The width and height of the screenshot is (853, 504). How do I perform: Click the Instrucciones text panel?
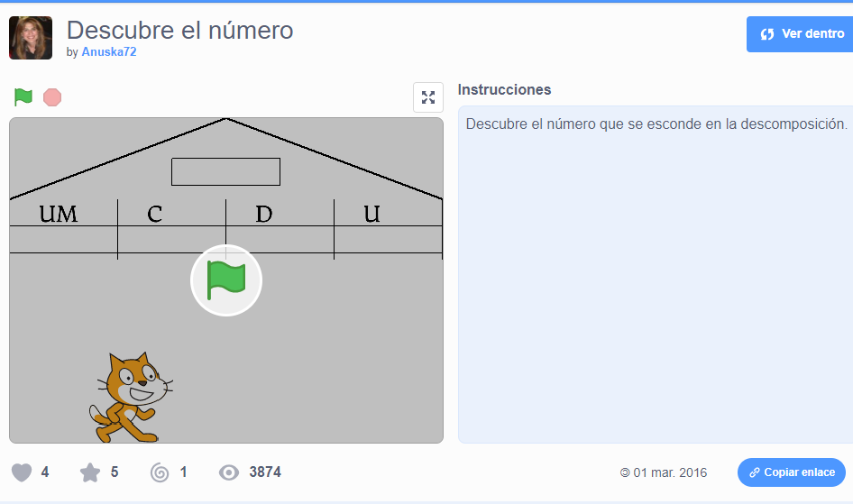click(656, 275)
